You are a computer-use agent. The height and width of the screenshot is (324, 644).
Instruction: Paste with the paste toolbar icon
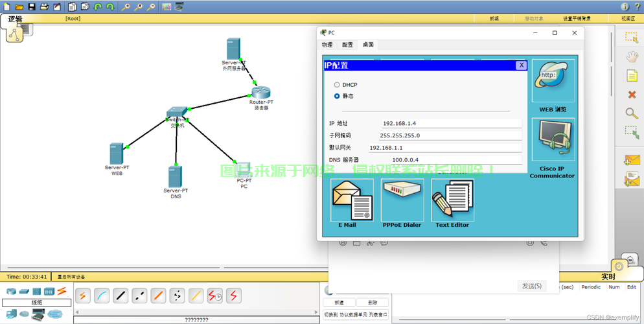[85, 6]
